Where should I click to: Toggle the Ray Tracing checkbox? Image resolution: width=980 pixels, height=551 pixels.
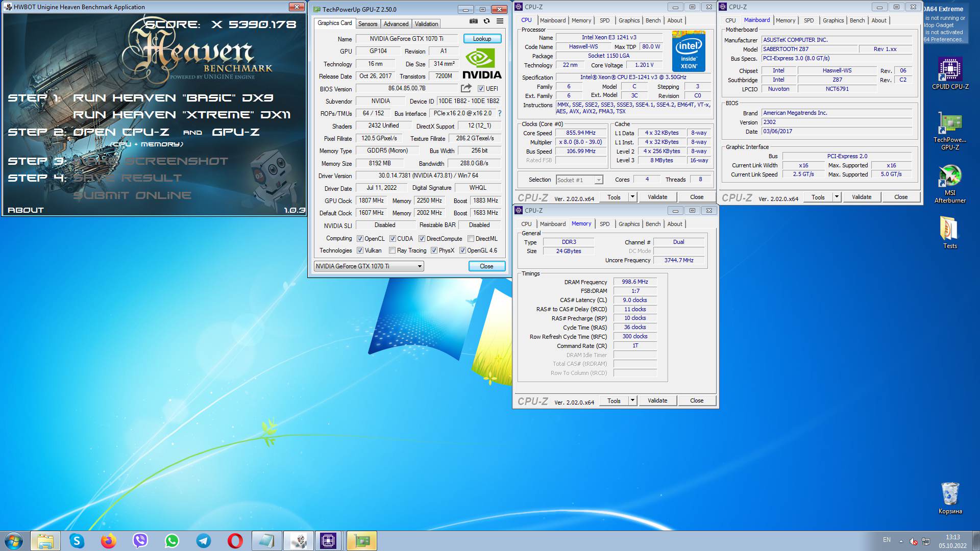392,251
